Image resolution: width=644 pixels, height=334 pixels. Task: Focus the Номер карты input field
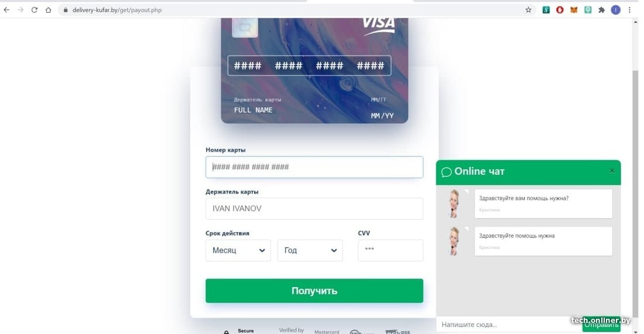[314, 167]
